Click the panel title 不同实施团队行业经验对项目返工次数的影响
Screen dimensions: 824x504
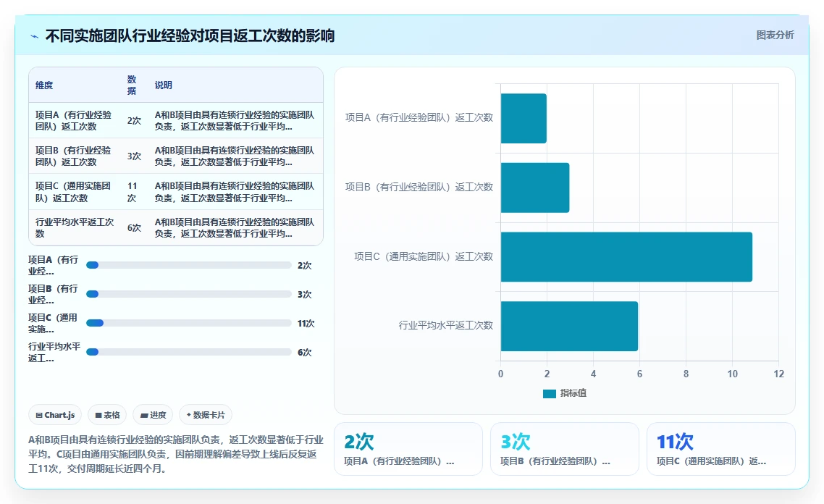(190, 35)
